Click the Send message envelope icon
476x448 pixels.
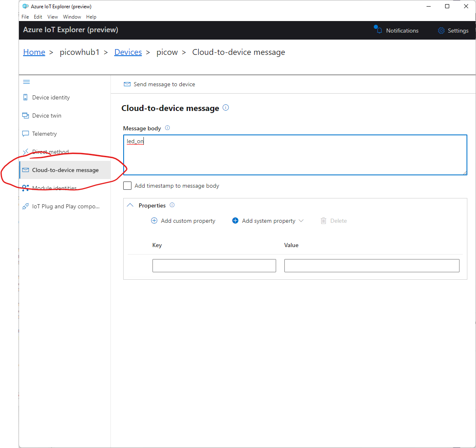[x=127, y=84]
